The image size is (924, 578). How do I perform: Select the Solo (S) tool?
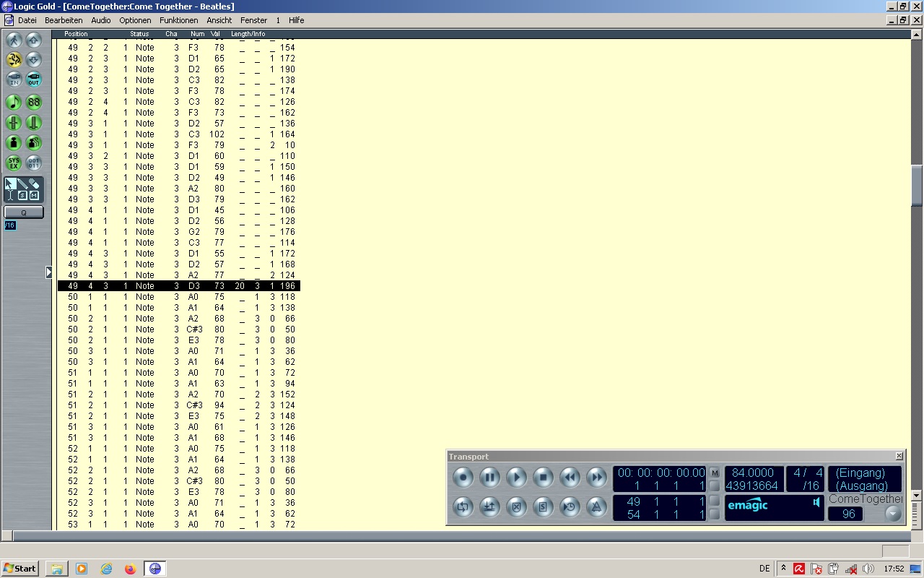22,196
